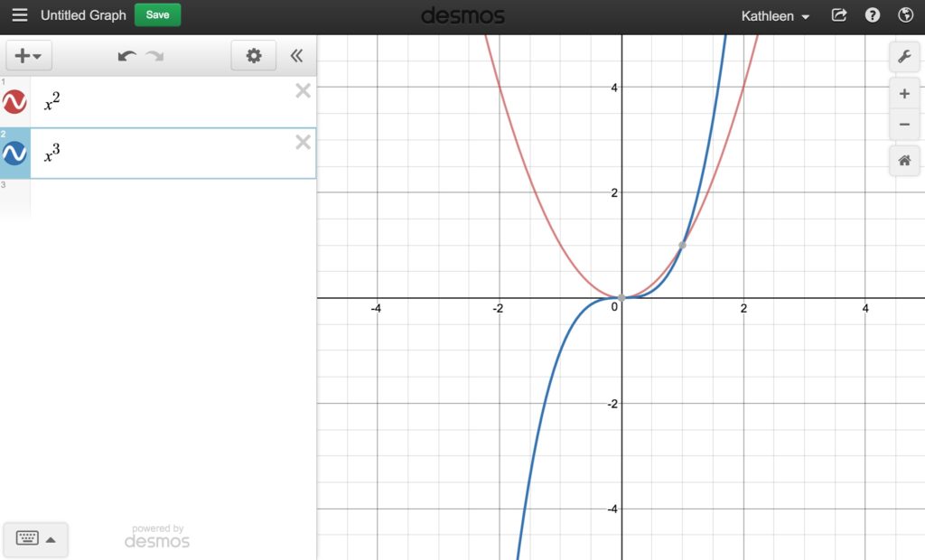This screenshot has height=560, width=925.
Task: Open the hamburger menu for saved graphs
Action: pos(19,15)
